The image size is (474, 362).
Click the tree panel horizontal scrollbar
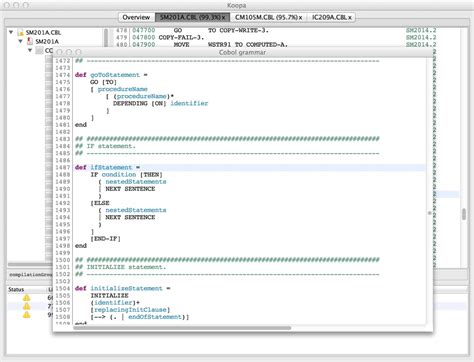tap(29, 264)
